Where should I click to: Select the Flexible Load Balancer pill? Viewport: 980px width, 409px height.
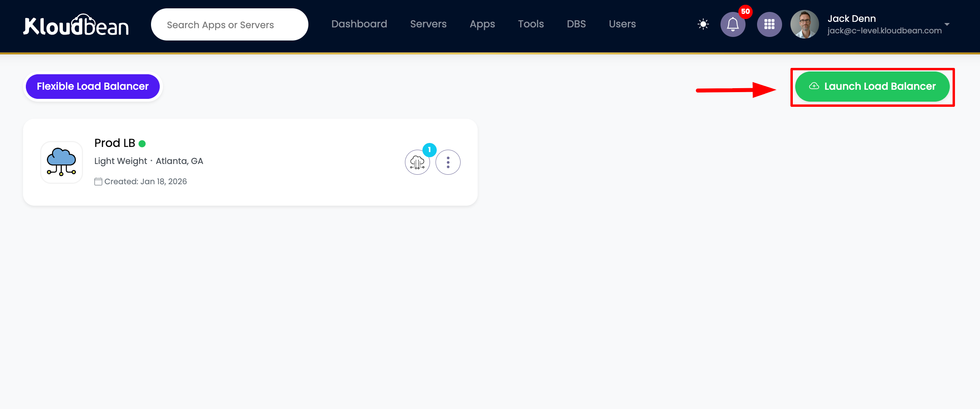coord(93,87)
